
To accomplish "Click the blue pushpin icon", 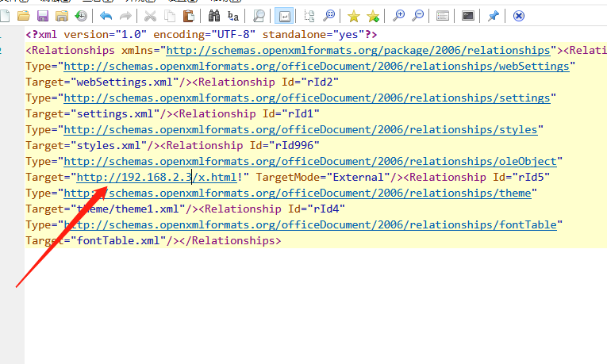I will pyautogui.click(x=494, y=16).
